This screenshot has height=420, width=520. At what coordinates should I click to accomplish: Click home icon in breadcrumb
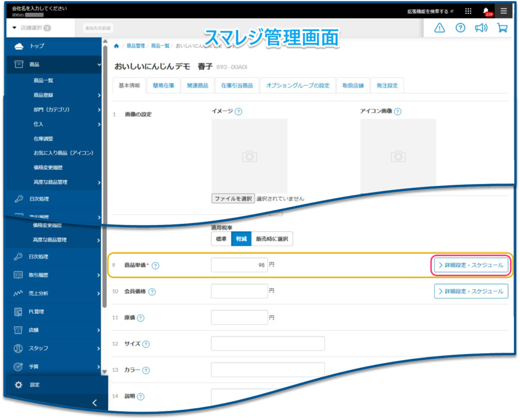tap(117, 46)
